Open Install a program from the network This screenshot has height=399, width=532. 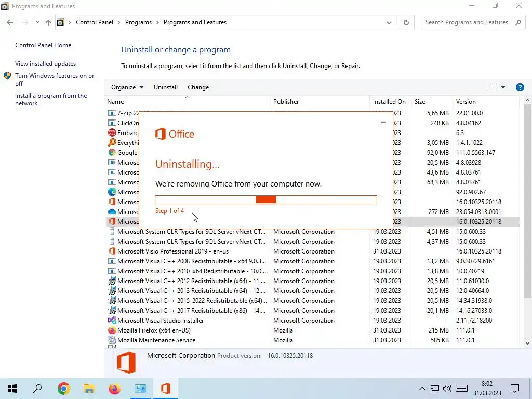click(51, 99)
